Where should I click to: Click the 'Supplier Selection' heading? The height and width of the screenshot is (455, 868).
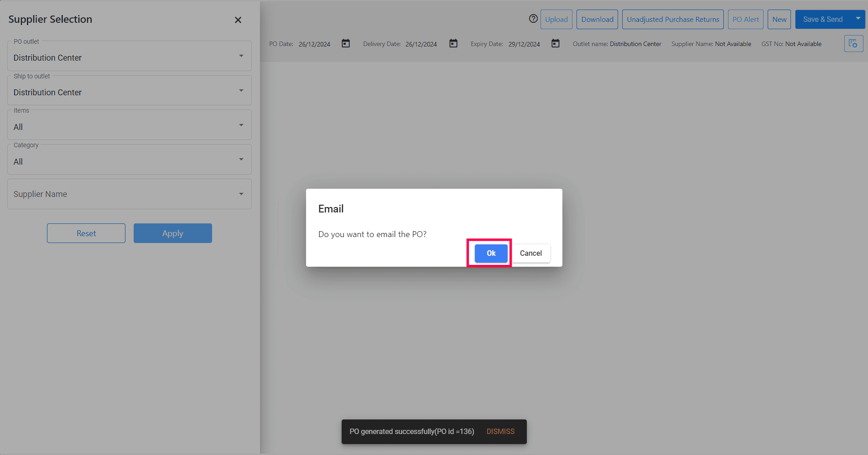[50, 19]
